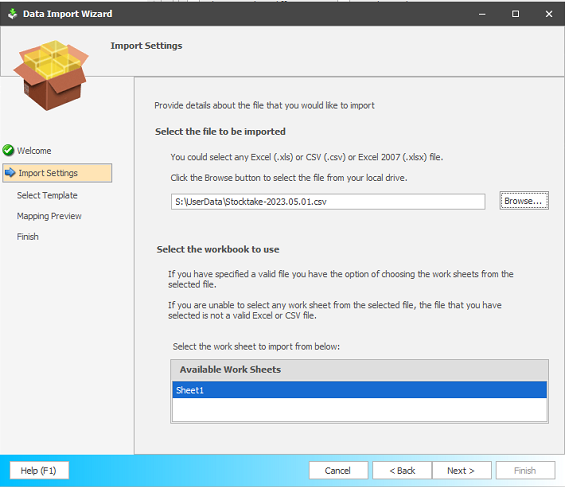Image resolution: width=565 pixels, height=487 pixels.
Task: Click the Browse... button
Action: click(x=524, y=201)
